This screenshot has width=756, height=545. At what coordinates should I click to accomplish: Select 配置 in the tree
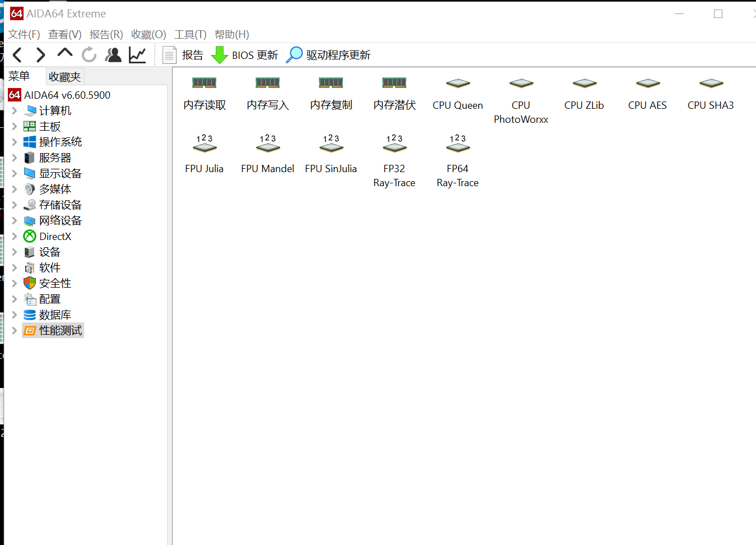[x=49, y=299]
